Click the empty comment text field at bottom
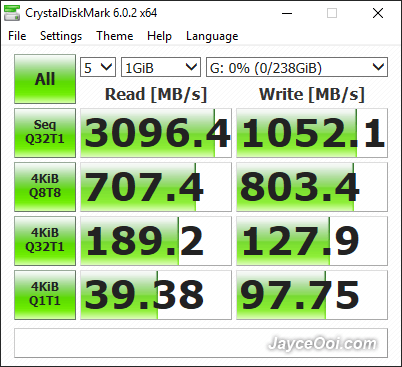The width and height of the screenshot is (402, 367). (201, 343)
